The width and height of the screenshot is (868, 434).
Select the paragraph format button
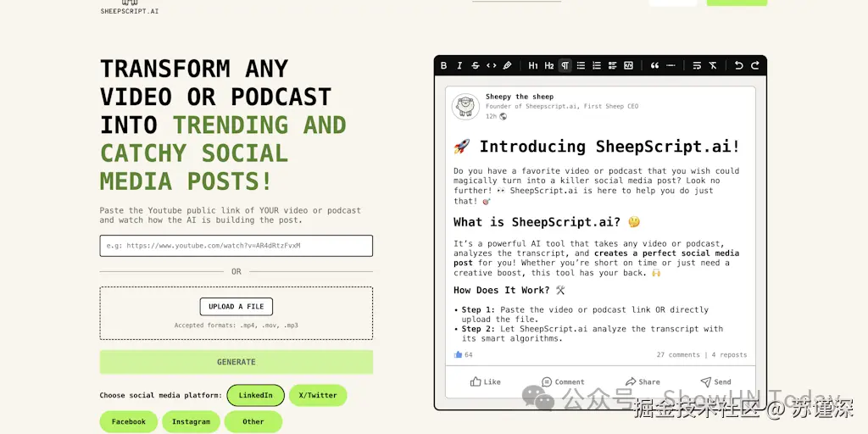coord(565,65)
